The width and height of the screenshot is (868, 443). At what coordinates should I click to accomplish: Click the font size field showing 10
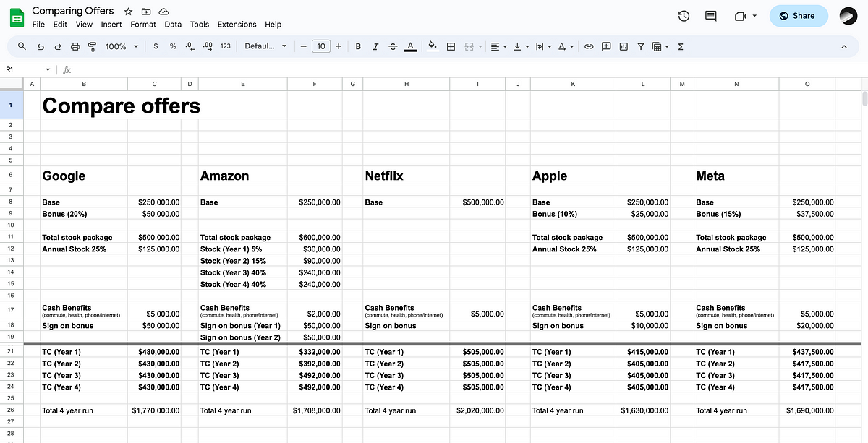tap(321, 46)
